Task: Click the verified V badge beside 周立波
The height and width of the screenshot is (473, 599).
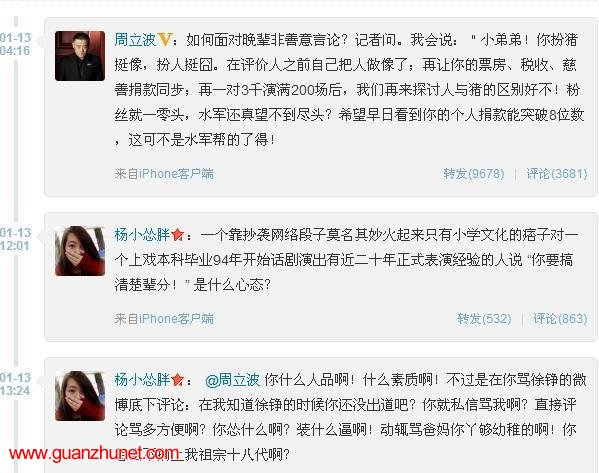Action: (164, 39)
